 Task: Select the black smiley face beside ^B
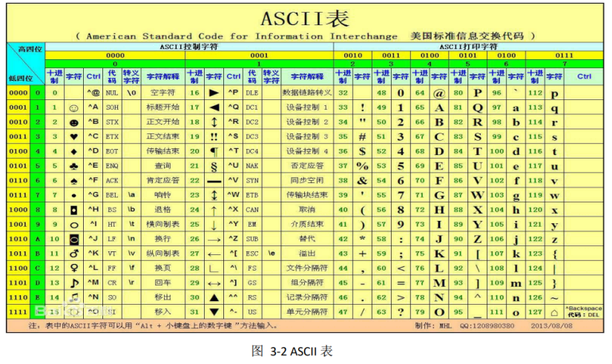[73, 122]
